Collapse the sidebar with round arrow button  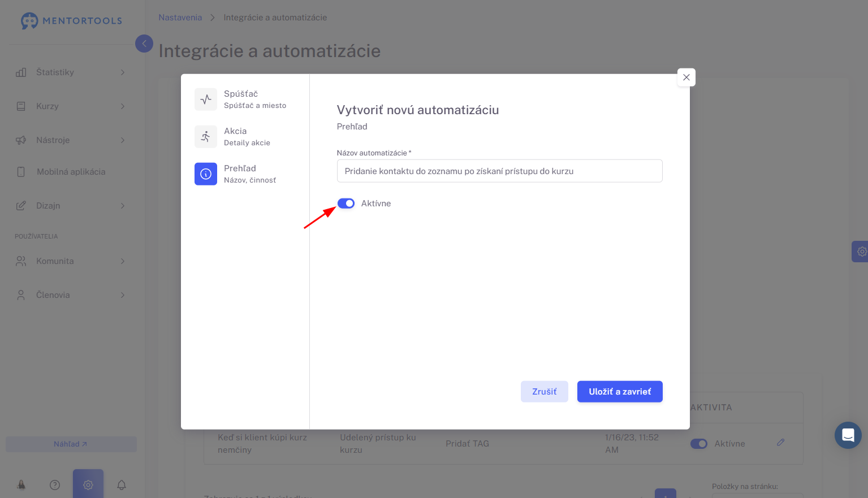tap(144, 44)
